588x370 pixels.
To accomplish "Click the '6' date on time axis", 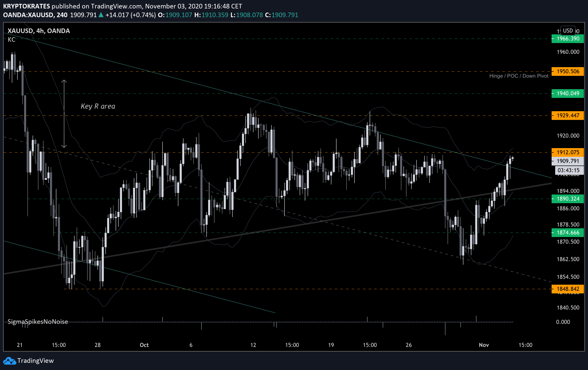I will click(191, 345).
